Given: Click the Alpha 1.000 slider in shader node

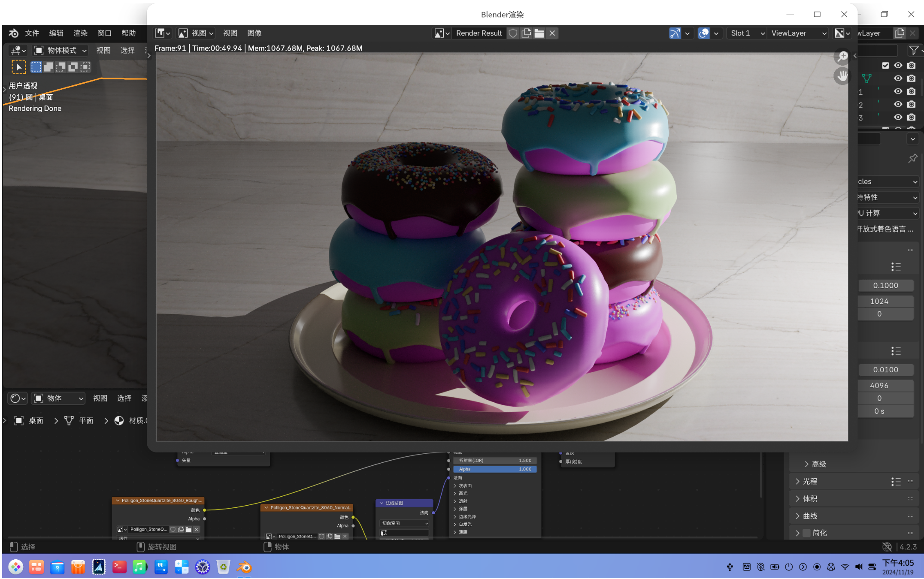Looking at the screenshot, I should pos(495,469).
